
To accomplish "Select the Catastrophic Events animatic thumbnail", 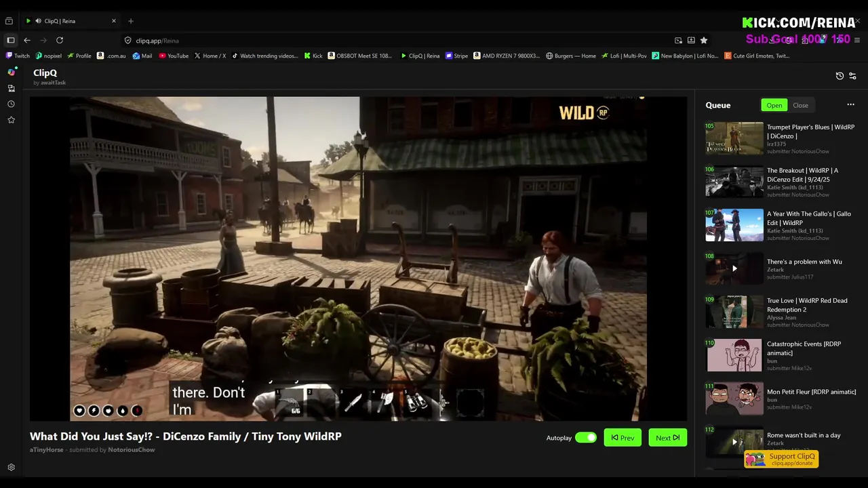I will click(734, 355).
